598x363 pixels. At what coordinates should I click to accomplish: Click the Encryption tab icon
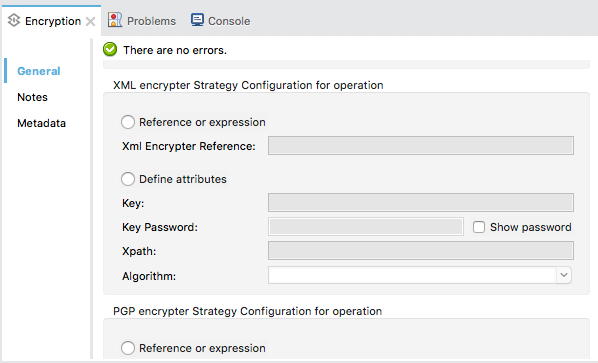(x=14, y=21)
